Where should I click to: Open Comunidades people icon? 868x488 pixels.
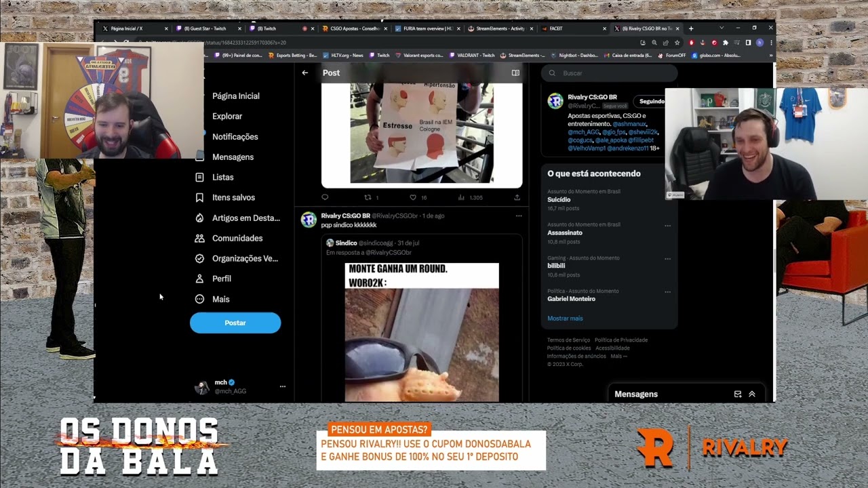199,238
